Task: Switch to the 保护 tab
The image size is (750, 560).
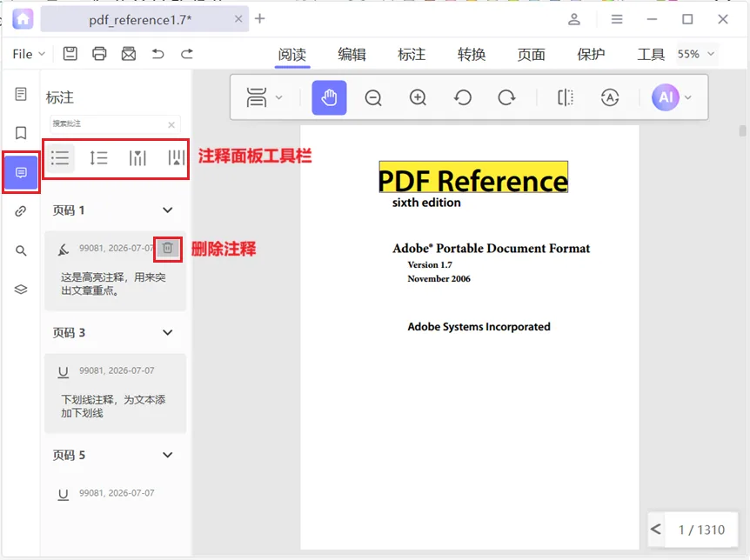Action: coord(591,55)
